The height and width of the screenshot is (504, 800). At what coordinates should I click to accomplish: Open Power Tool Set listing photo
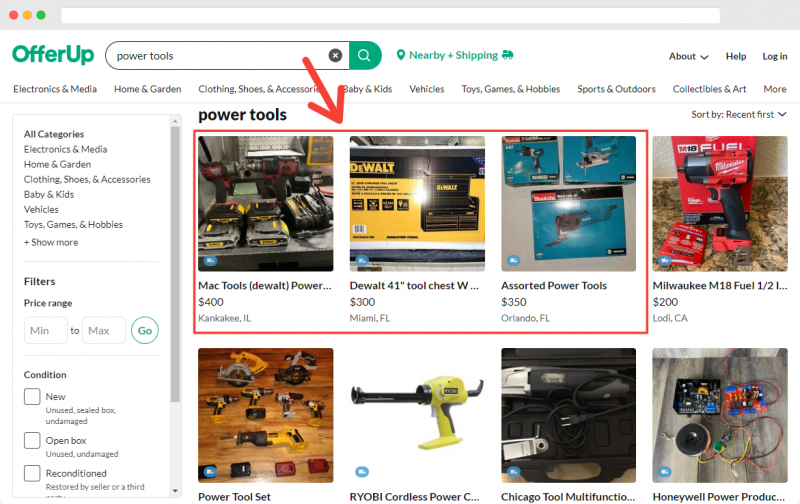pyautogui.click(x=265, y=415)
